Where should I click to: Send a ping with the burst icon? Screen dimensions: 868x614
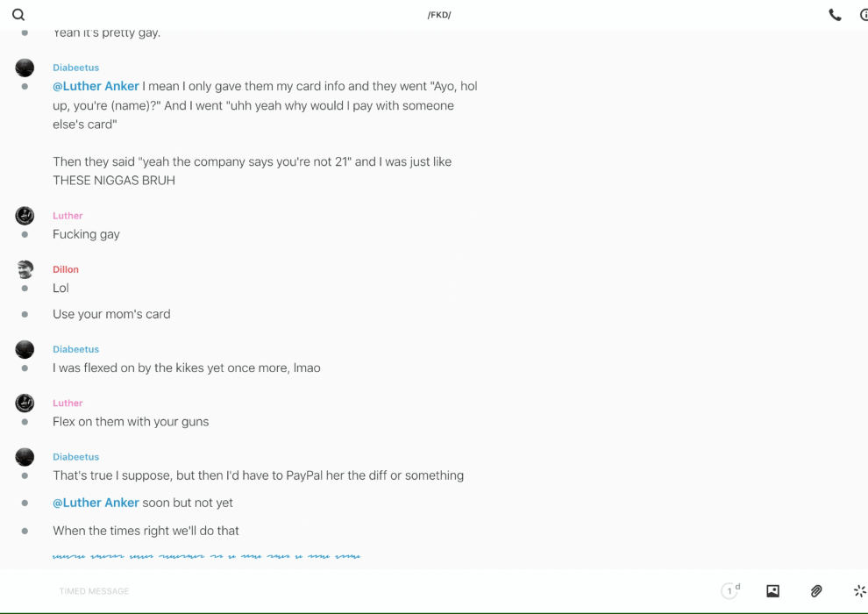(x=859, y=591)
